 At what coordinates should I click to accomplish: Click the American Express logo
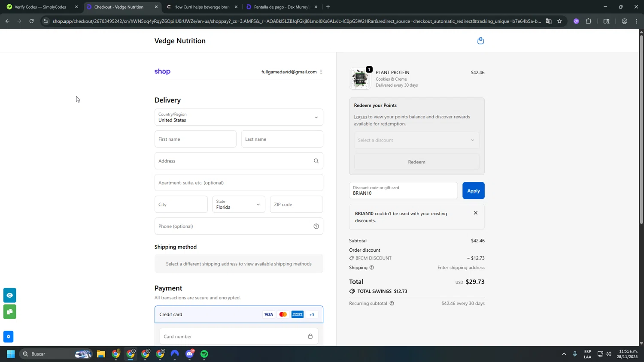[x=297, y=314]
